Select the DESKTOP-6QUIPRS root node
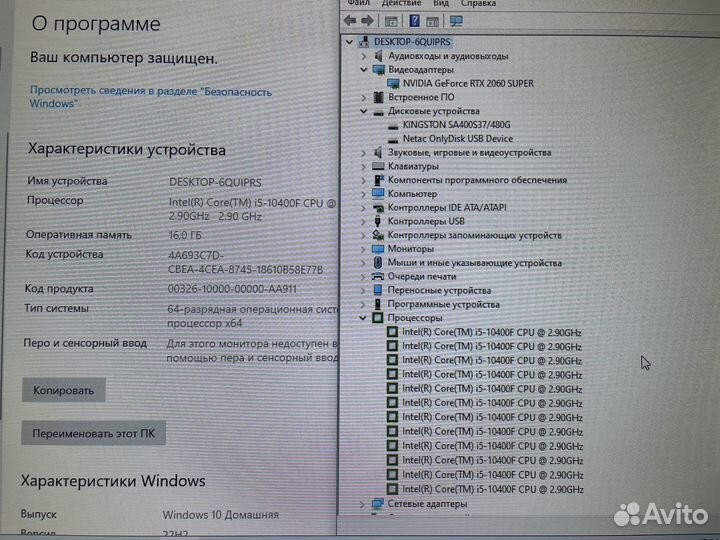The image size is (720, 540). [x=412, y=42]
